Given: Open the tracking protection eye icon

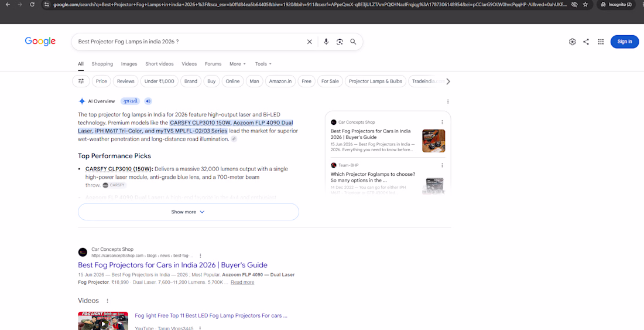Looking at the screenshot, I should [x=574, y=5].
